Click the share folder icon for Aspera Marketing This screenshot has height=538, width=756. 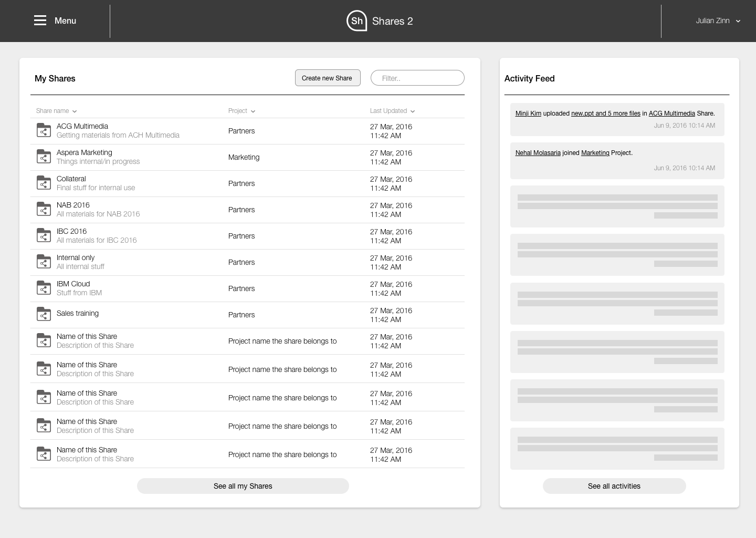click(x=44, y=157)
